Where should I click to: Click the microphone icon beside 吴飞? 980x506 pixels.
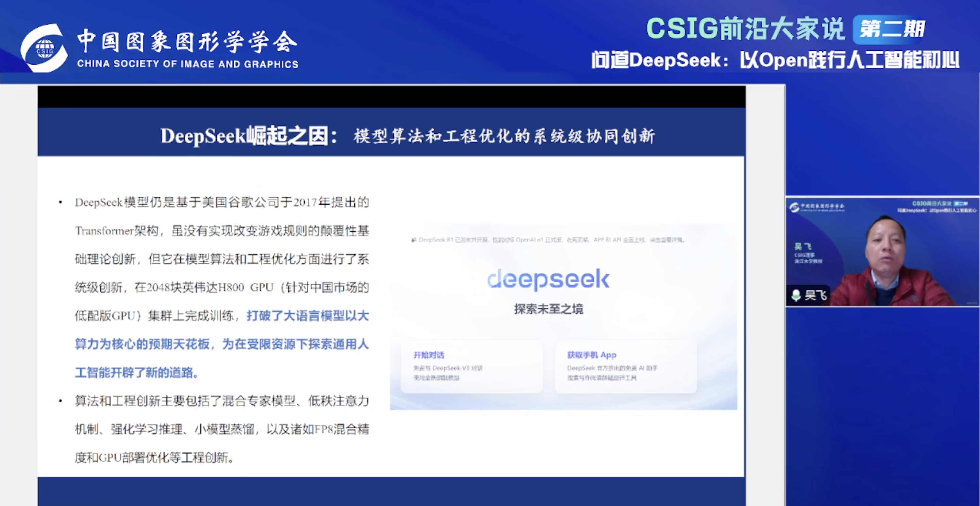click(x=795, y=295)
